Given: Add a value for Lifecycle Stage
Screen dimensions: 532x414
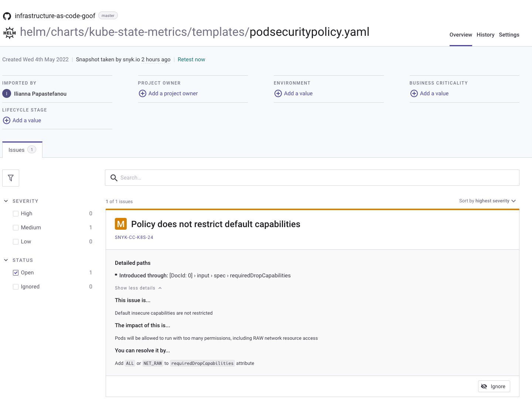Looking at the screenshot, I should [x=27, y=120].
